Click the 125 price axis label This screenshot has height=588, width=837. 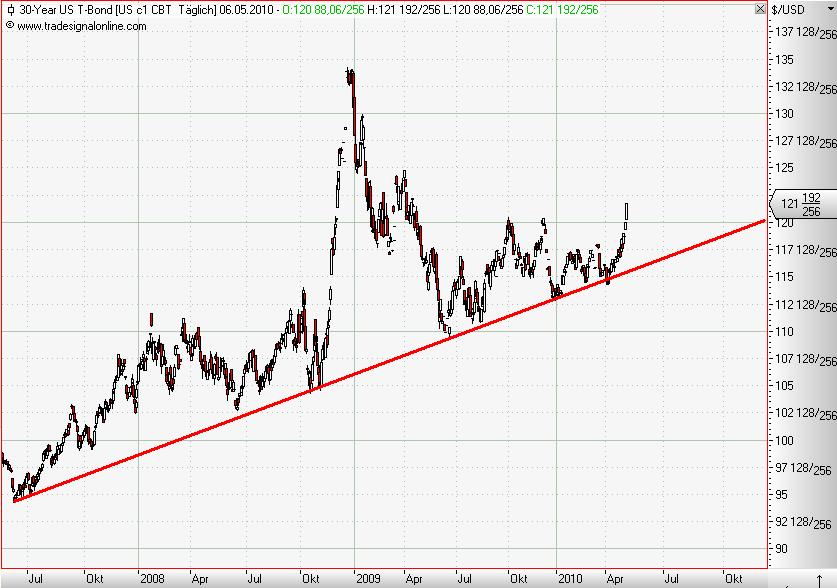tap(784, 168)
